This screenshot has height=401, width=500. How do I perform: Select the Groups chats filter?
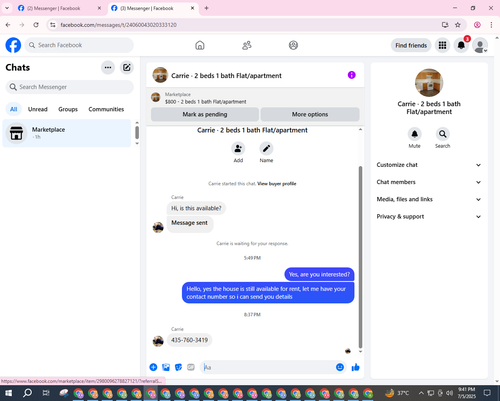click(x=68, y=109)
